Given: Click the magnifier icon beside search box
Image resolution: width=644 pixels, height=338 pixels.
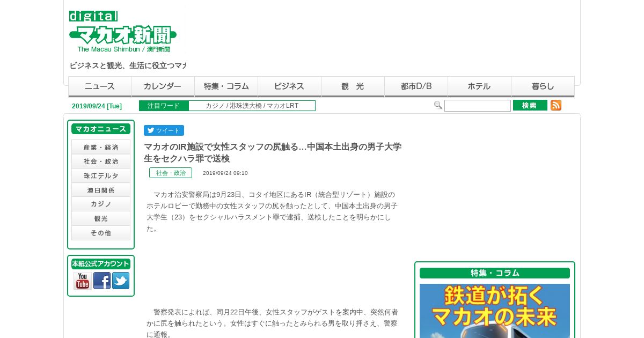Looking at the screenshot, I should point(438,105).
